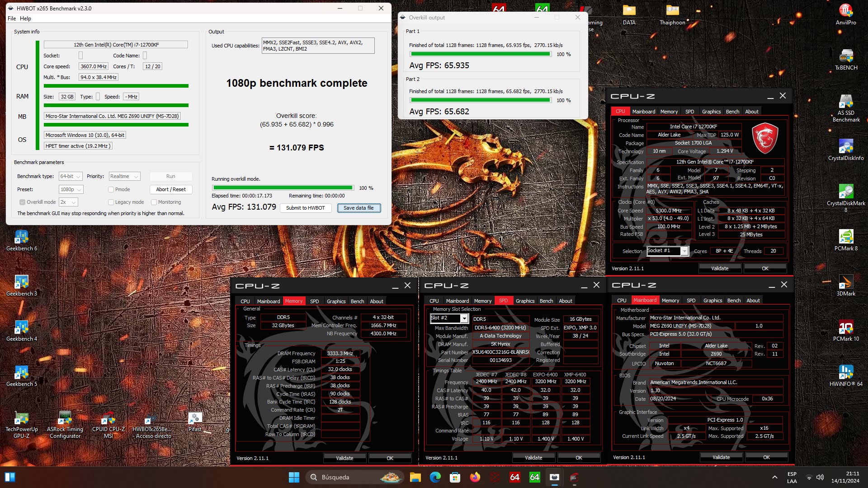Open Microsoft Edge from taskbar
The height and width of the screenshot is (488, 868).
click(435, 477)
